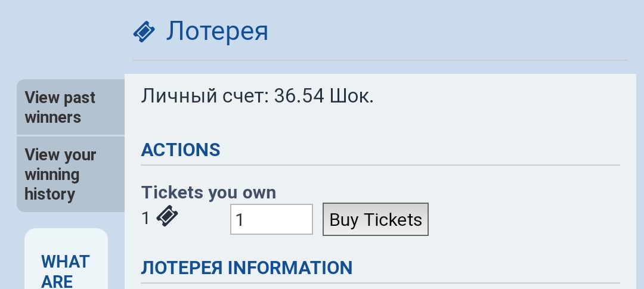Viewport: 644px width, 289px height.
Task: Click the Лотерея page heading
Action: tap(217, 31)
